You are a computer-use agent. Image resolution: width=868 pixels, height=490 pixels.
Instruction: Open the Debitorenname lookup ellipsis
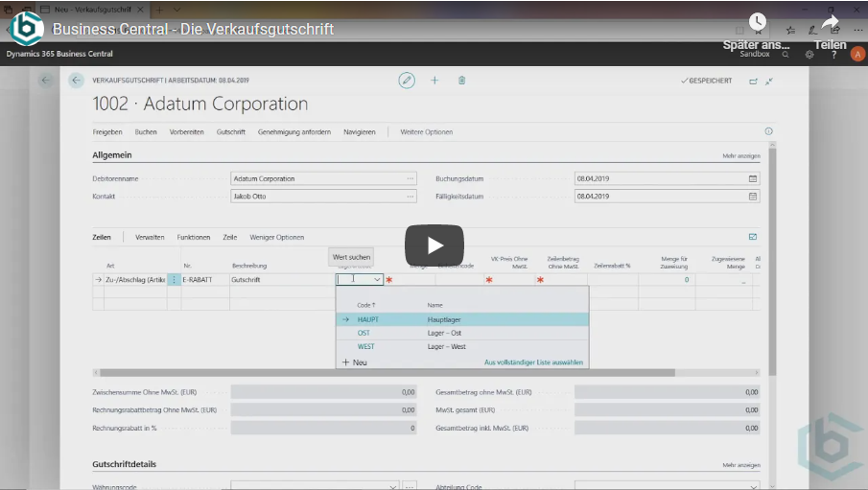pyautogui.click(x=411, y=178)
